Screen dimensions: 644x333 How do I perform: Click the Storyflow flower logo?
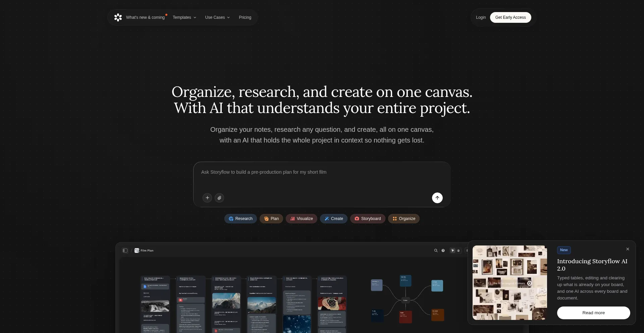(118, 17)
